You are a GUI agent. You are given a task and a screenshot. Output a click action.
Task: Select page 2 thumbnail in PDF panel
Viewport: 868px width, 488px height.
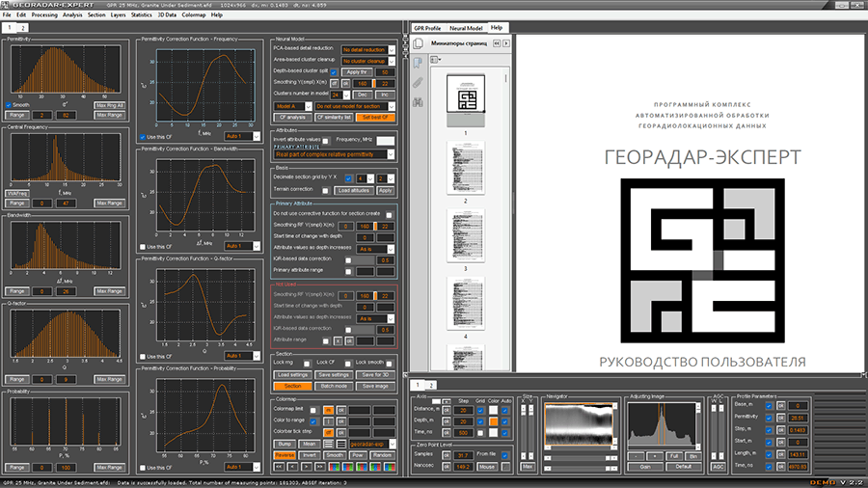pos(466,170)
